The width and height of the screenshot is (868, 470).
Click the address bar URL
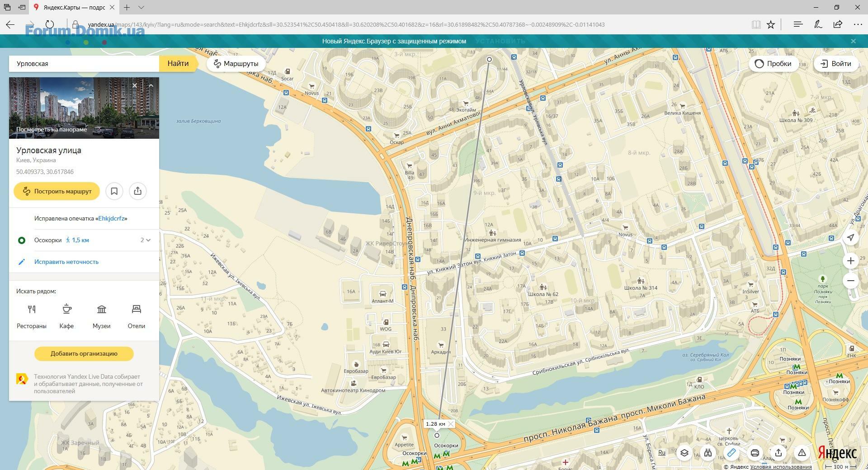click(x=346, y=24)
